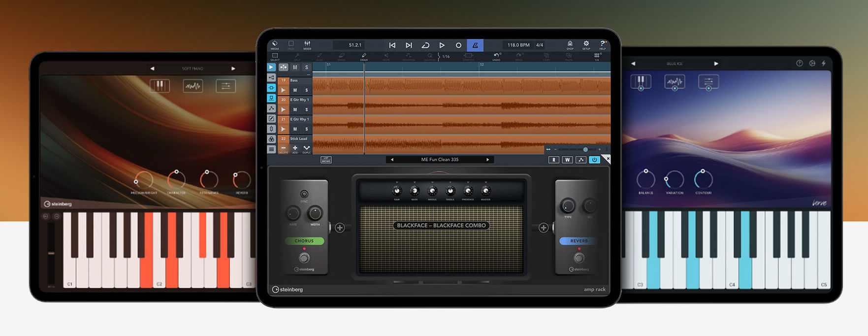This screenshot has width=868, height=336.
Task: Select the Draw tool
Action: tap(364, 57)
